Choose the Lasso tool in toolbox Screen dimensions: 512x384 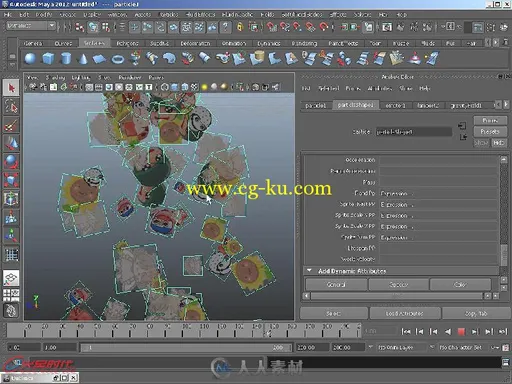11,107
